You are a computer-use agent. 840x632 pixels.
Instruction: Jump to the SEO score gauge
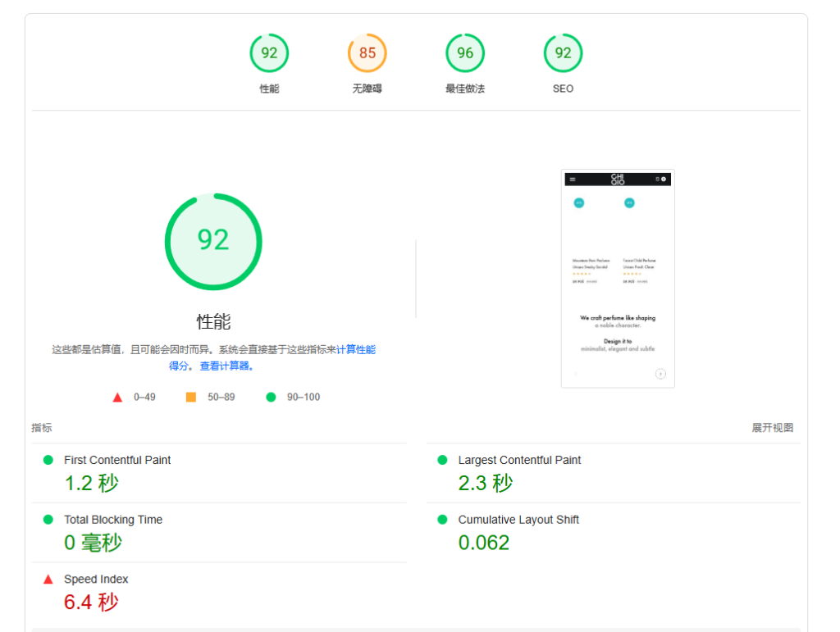(x=563, y=53)
